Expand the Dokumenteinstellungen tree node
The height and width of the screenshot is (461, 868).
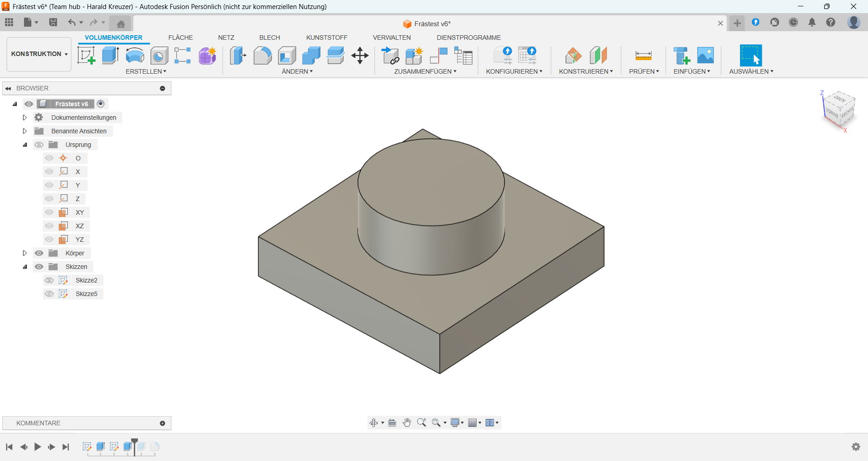point(25,118)
